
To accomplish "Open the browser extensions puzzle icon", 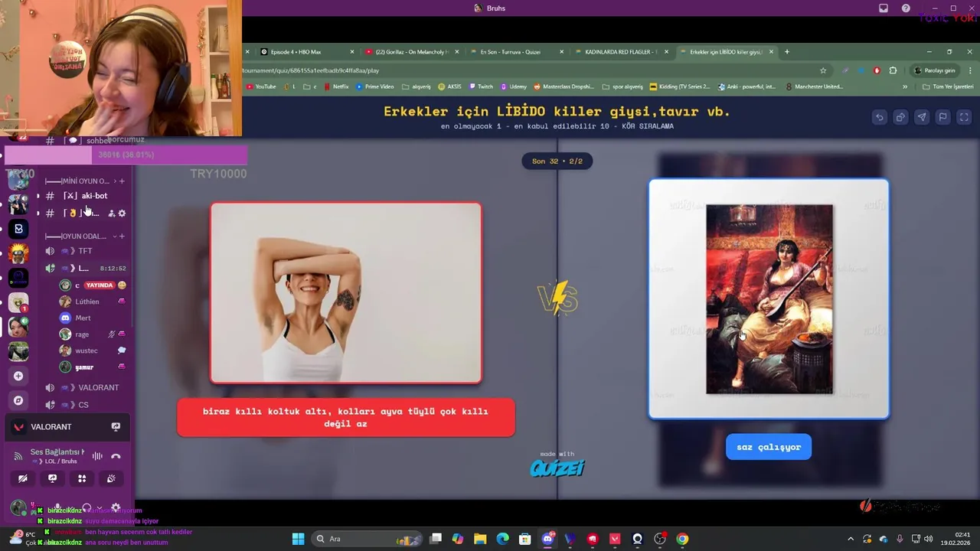I will [x=893, y=70].
